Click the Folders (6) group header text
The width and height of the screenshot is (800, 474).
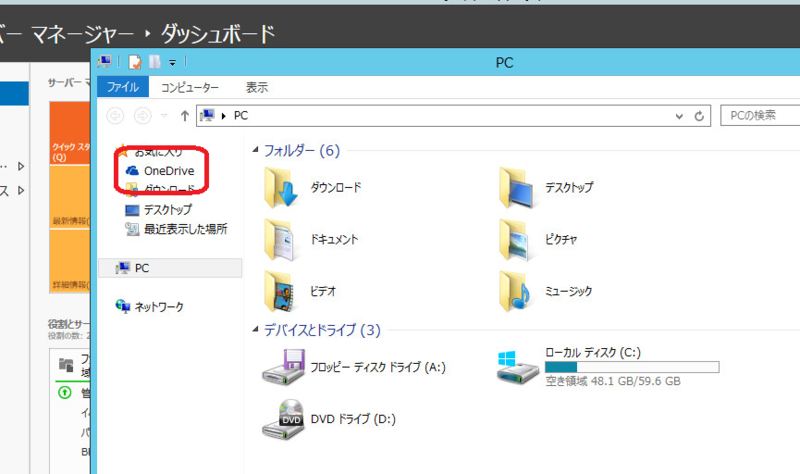pyautogui.click(x=302, y=150)
